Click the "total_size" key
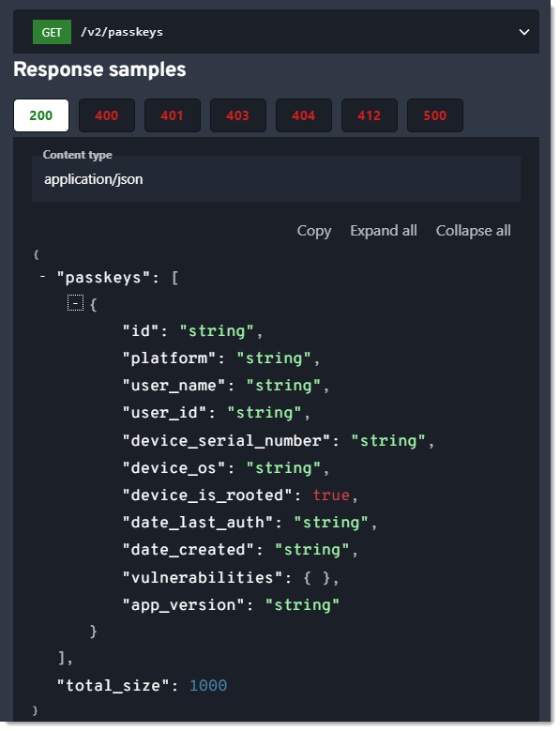The width and height of the screenshot is (560, 731). 113,686
